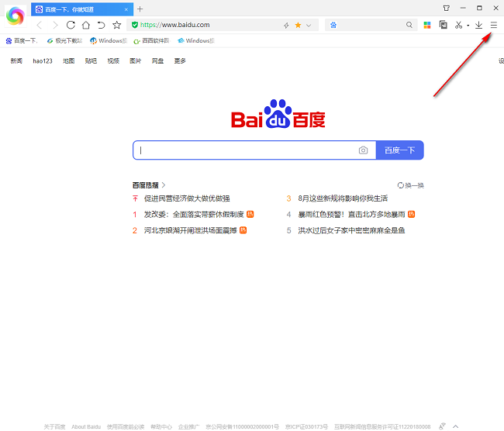
Task: Click the orange favorite star in address bar
Action: [x=298, y=25]
